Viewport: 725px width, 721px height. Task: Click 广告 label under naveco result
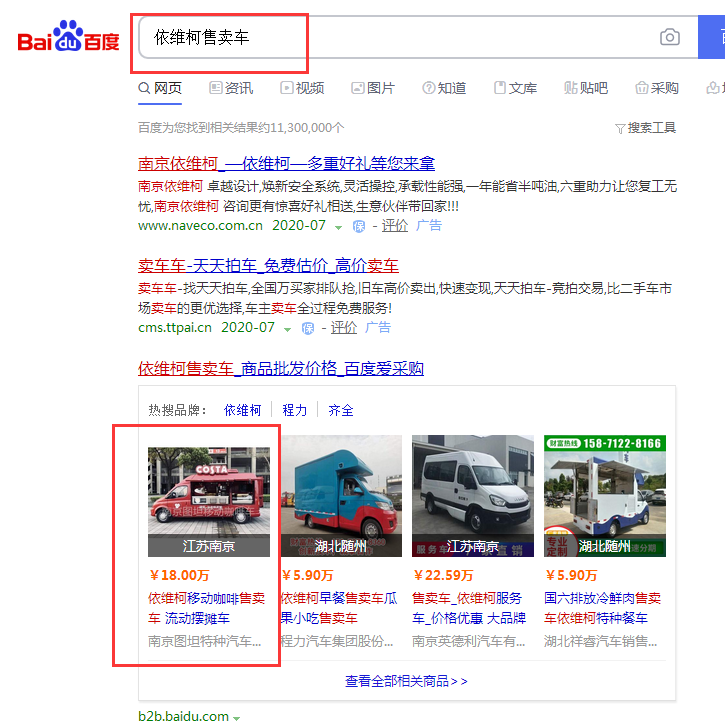pyautogui.click(x=429, y=226)
